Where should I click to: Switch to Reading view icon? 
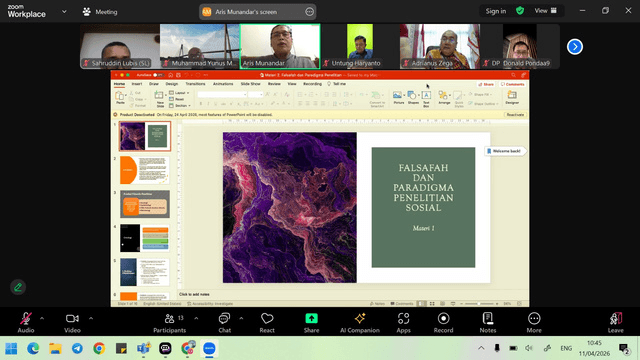442,304
